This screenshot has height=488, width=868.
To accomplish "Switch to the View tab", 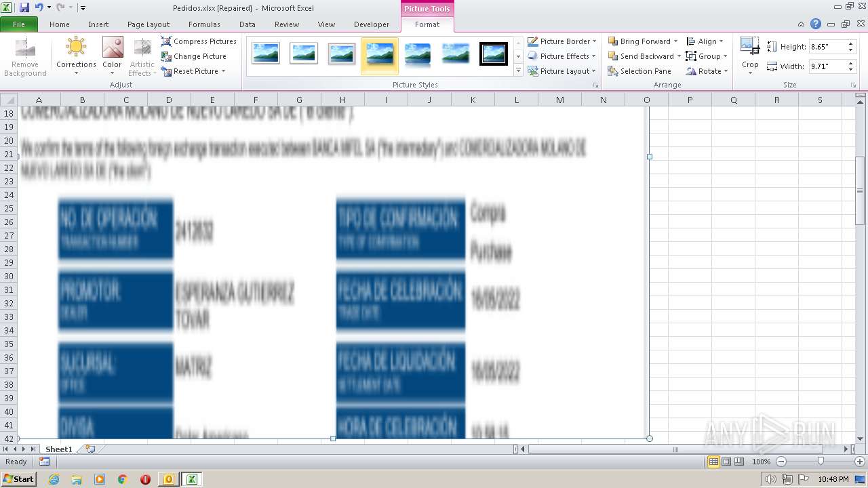I will (327, 24).
